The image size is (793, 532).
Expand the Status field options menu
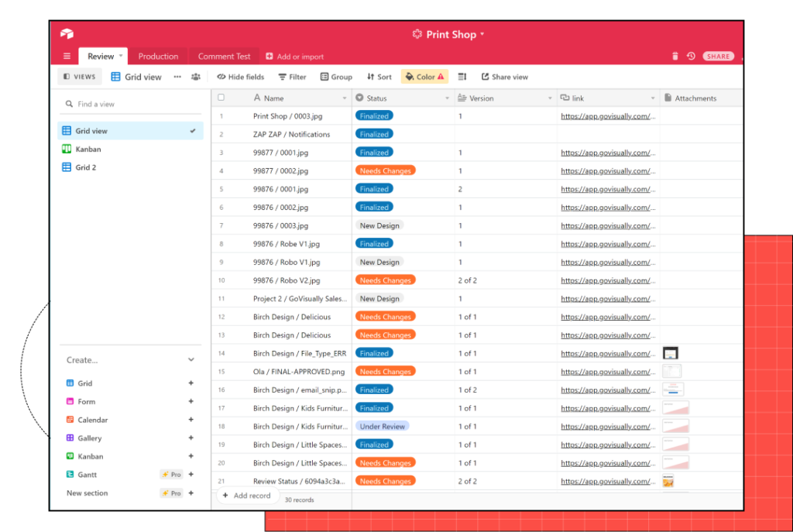448,98
